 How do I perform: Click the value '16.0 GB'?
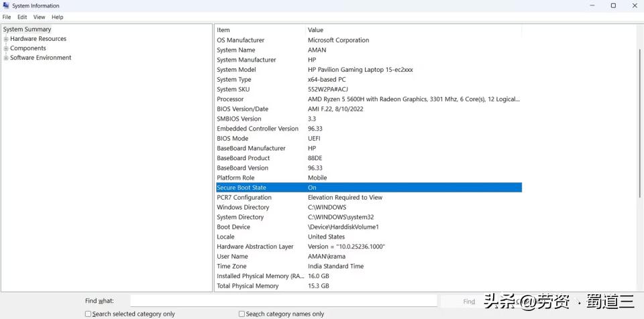[318, 276]
